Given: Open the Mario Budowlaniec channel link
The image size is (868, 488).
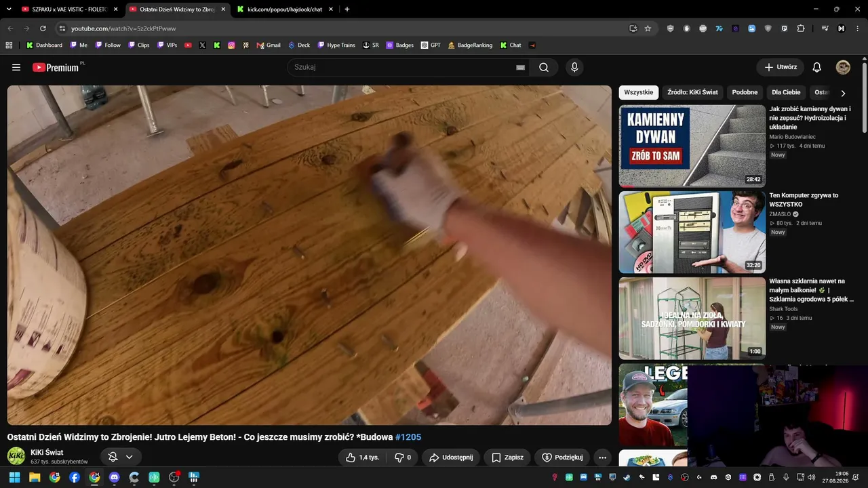Looking at the screenshot, I should (792, 137).
